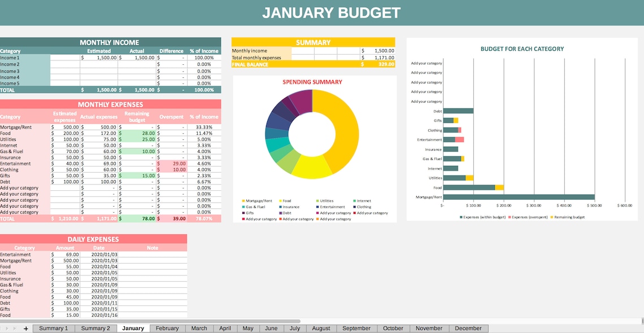Click the Expenses (overspent) legend entry
Viewport: 644px width, 333px height.
click(x=528, y=217)
